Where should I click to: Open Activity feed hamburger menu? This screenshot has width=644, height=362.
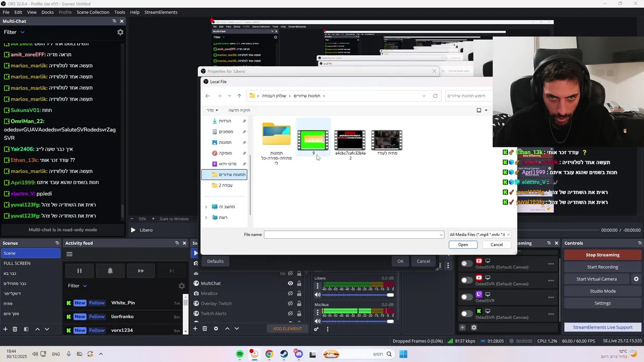69,254
